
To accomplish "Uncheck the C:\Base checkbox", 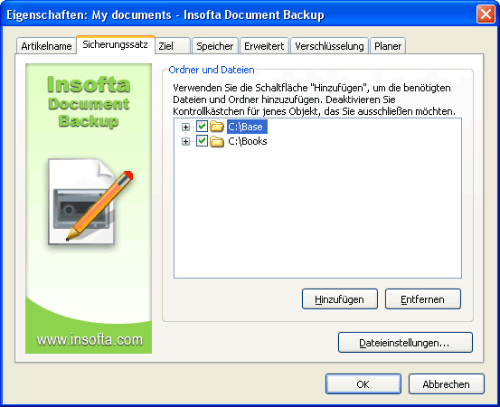I will pyautogui.click(x=202, y=126).
